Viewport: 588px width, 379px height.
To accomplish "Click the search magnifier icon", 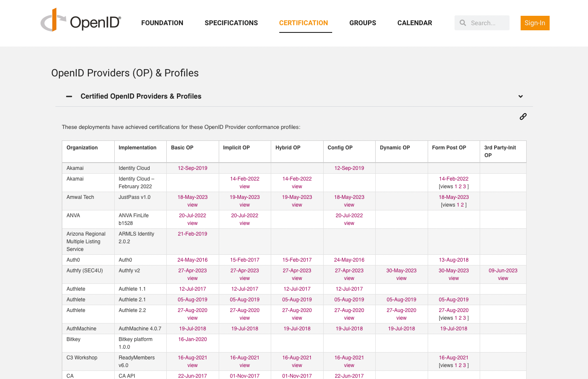I will [463, 23].
